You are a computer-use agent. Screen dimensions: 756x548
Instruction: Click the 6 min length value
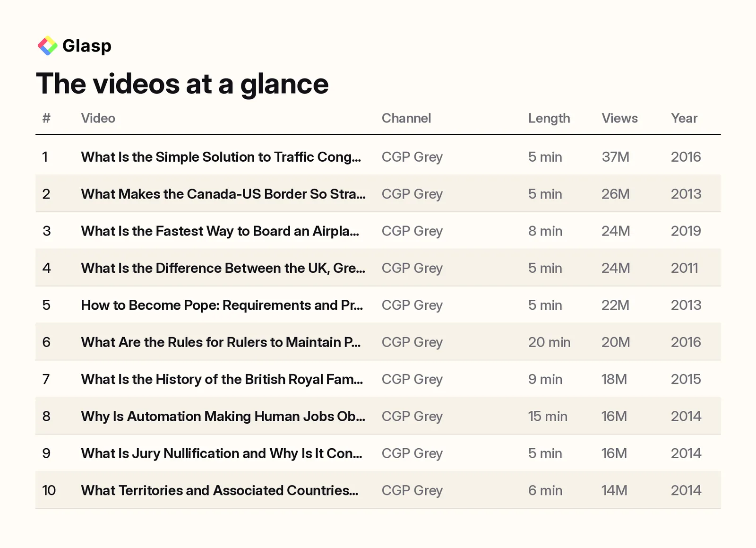pos(545,490)
